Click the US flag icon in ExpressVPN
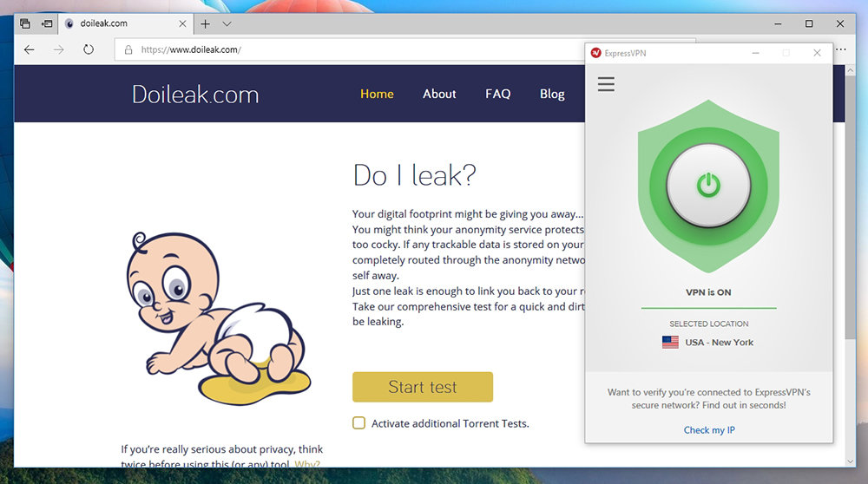Viewport: 868px width, 484px height. [670, 343]
